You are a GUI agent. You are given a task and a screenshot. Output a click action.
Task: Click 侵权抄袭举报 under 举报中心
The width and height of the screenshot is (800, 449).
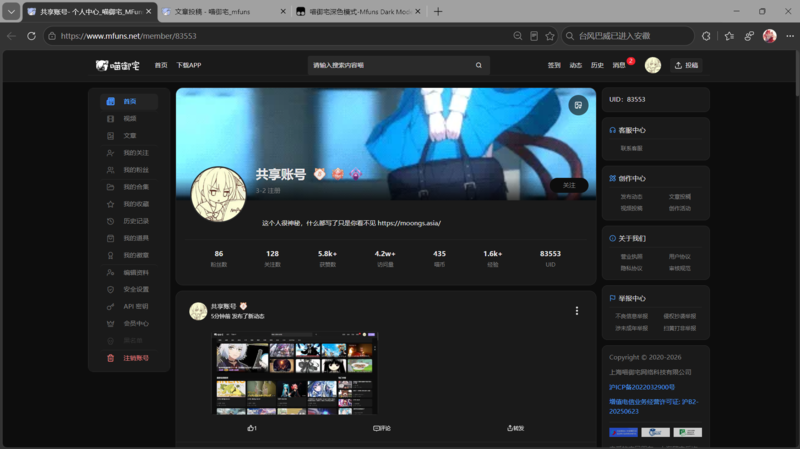pyautogui.click(x=680, y=316)
